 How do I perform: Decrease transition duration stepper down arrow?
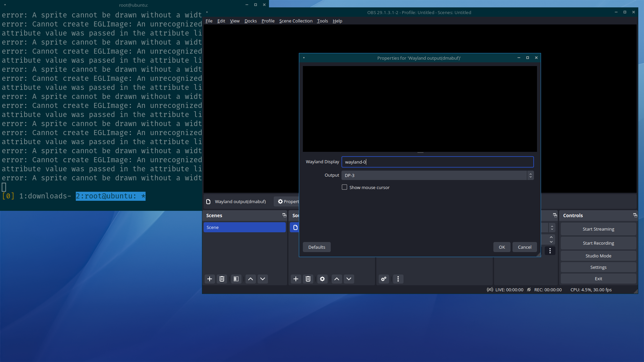point(551,242)
